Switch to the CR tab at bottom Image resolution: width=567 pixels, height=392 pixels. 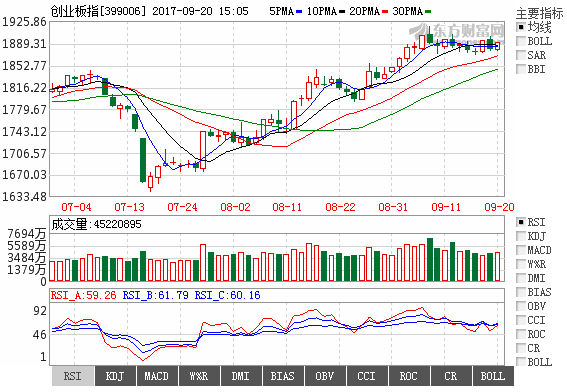pos(451,376)
